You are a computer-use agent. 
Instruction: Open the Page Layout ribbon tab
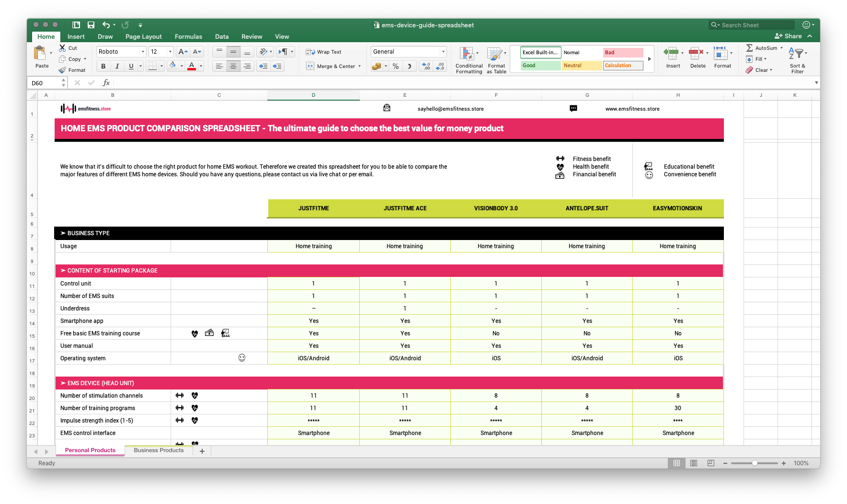click(143, 36)
